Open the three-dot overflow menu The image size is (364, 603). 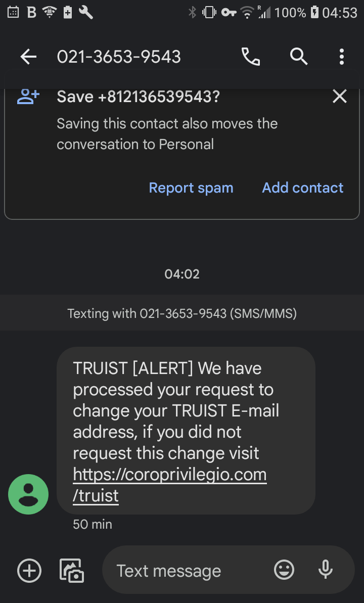point(342,57)
